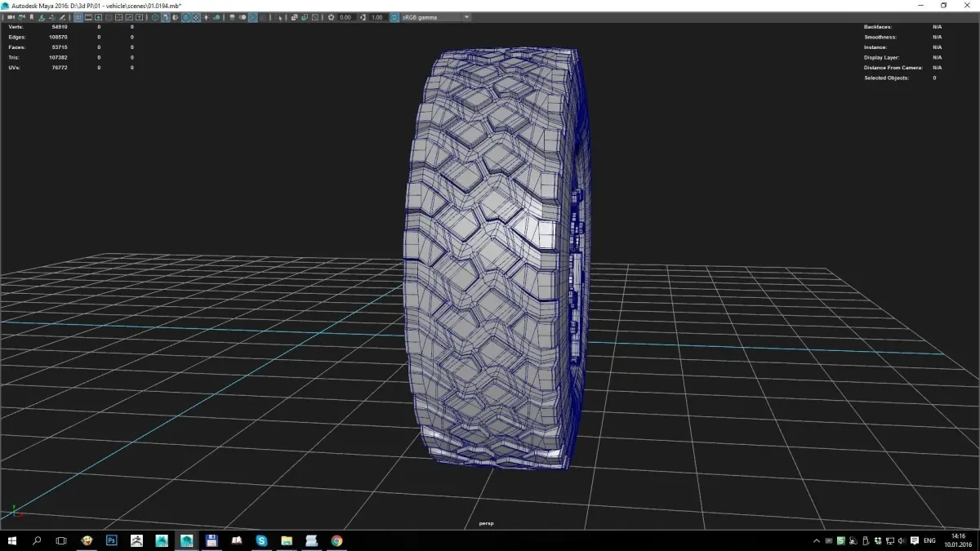Click the persp camera name label

pos(486,523)
